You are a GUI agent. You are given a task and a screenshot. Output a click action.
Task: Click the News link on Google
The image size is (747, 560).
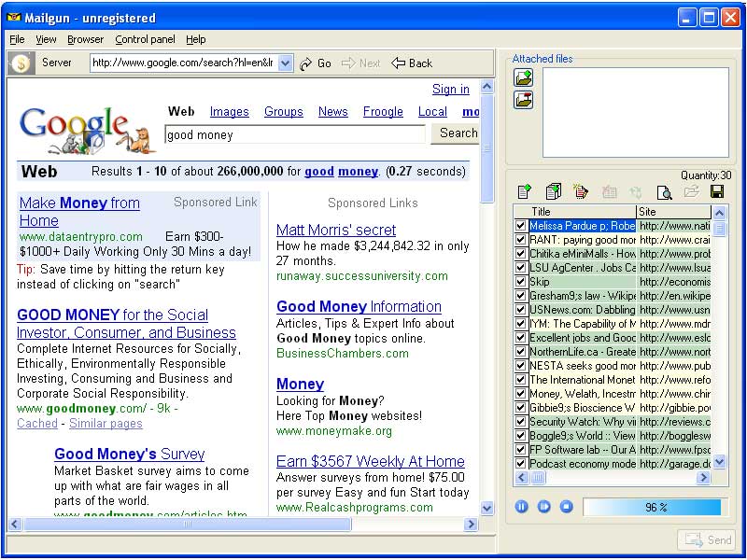pos(333,112)
